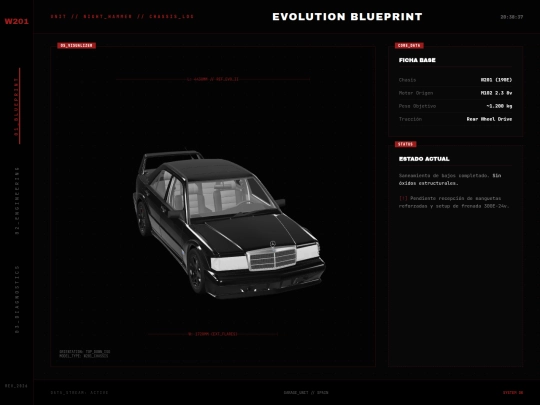Click the Chasis value W201 (190E)
Viewport: 540px width, 405px height.
pyautogui.click(x=496, y=80)
